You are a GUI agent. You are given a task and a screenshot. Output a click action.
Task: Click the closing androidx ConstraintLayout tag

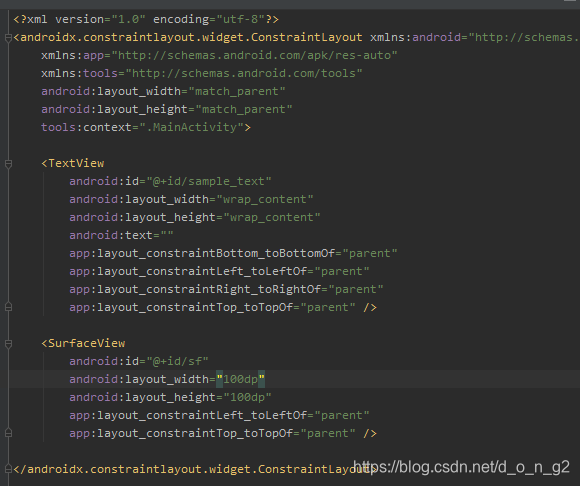pyautogui.click(x=195, y=469)
